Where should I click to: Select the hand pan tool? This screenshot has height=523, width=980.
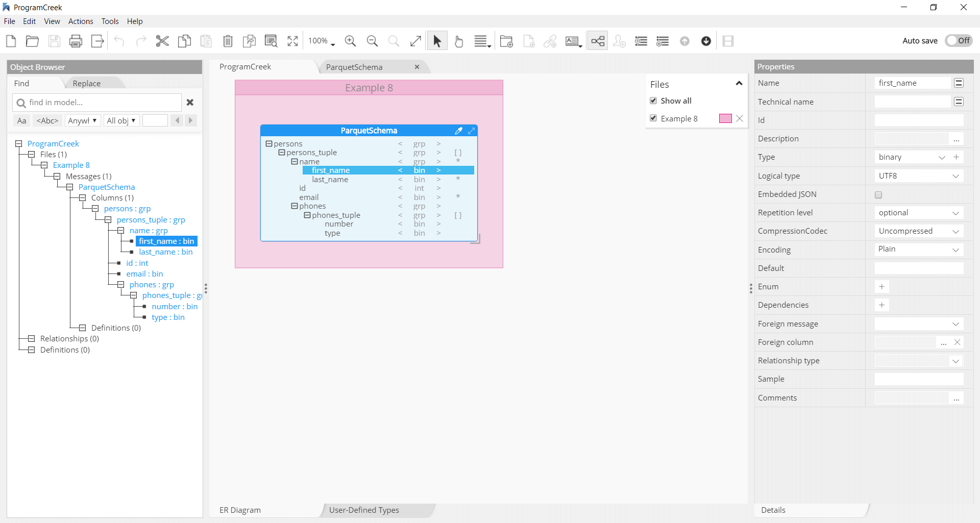(x=459, y=41)
